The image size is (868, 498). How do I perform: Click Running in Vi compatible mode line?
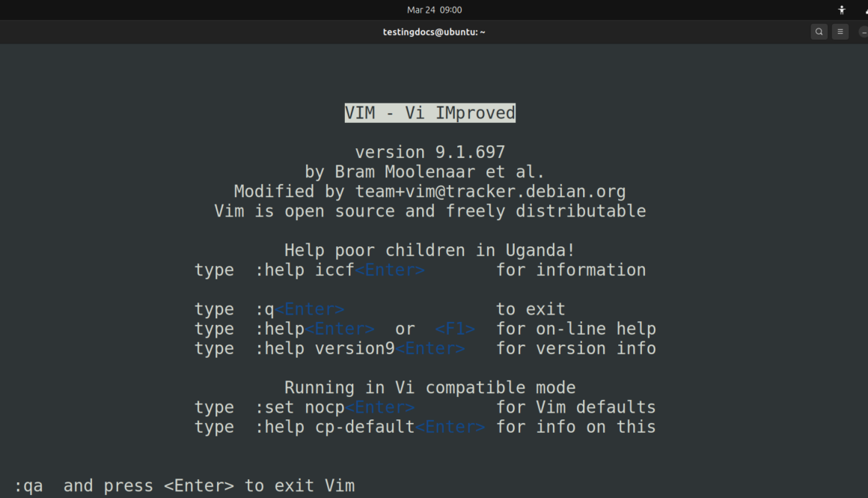430,388
